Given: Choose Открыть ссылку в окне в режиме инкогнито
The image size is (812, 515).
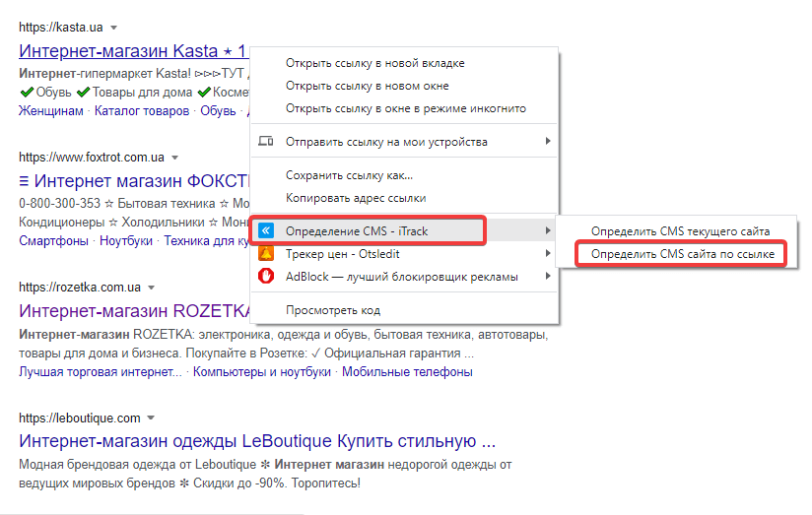Looking at the screenshot, I should tap(404, 108).
